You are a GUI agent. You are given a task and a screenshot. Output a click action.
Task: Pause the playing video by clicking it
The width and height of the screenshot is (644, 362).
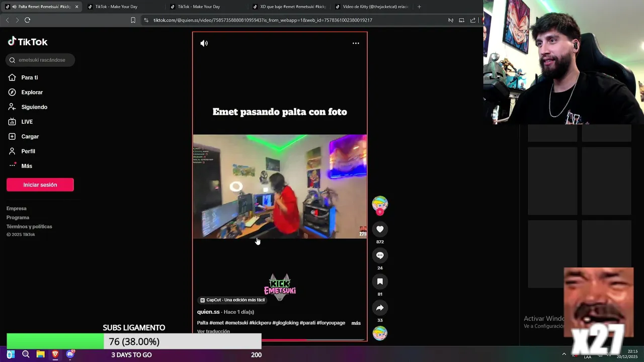[280, 186]
